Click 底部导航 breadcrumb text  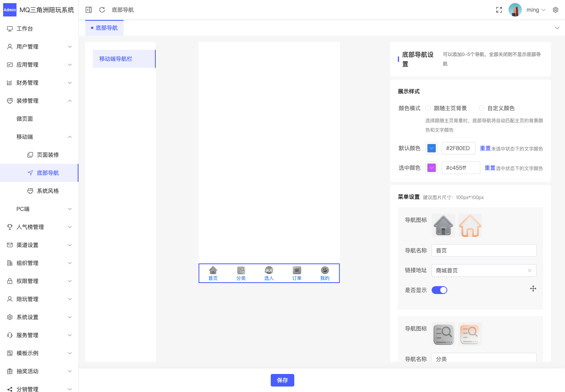pos(123,10)
